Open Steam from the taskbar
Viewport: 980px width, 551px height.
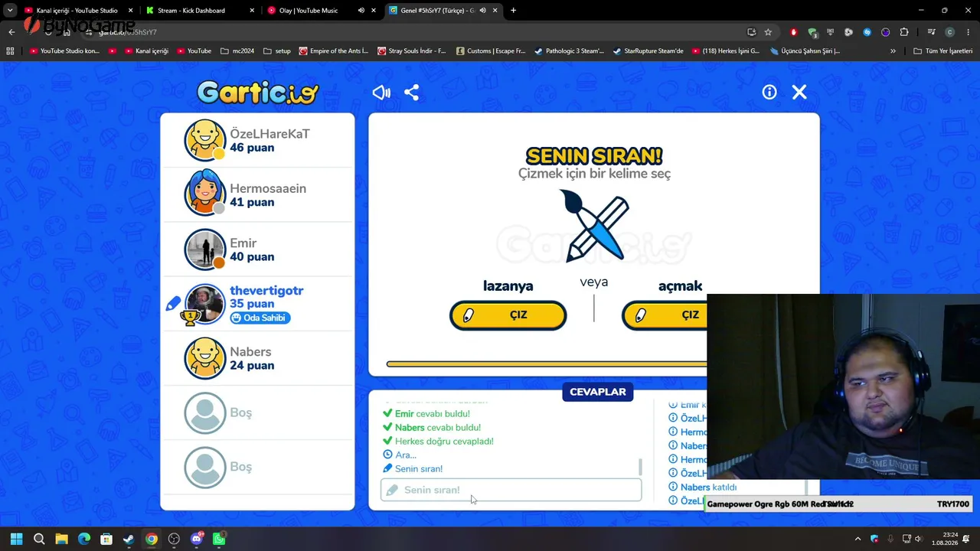129,539
